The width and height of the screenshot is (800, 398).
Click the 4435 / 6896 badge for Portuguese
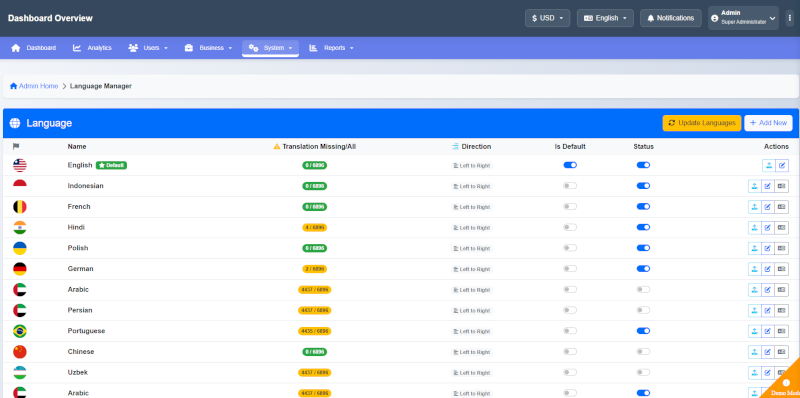[x=315, y=331]
